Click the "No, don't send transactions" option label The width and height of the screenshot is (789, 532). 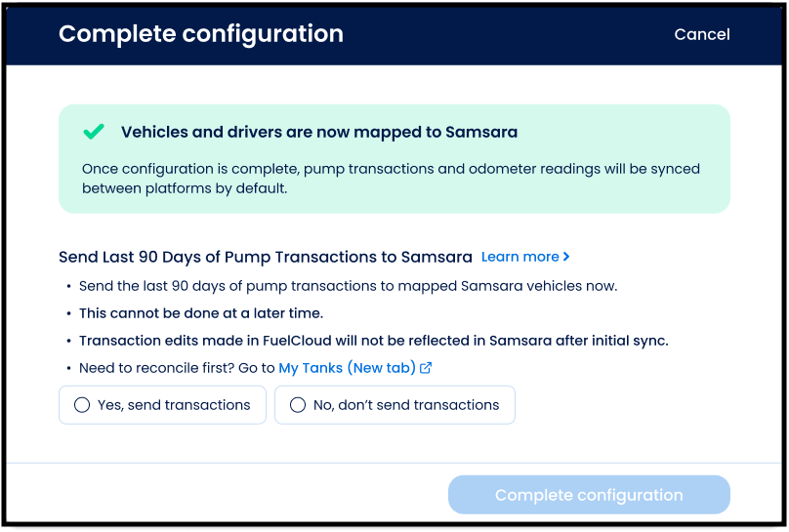(x=406, y=405)
